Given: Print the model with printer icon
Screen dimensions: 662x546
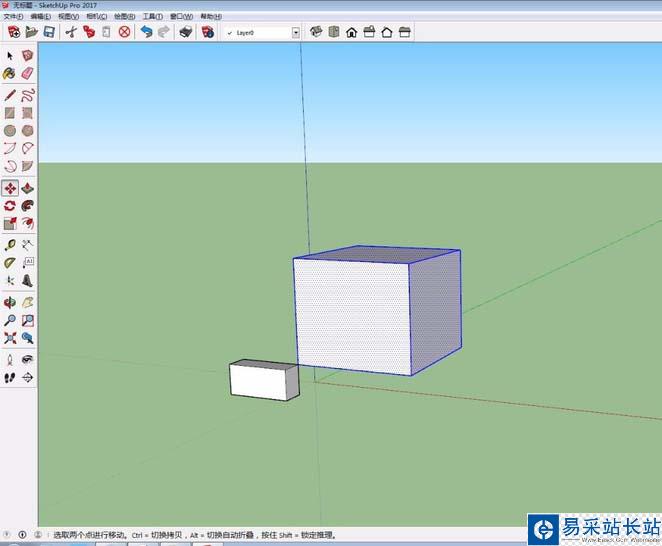Looking at the screenshot, I should (186, 32).
